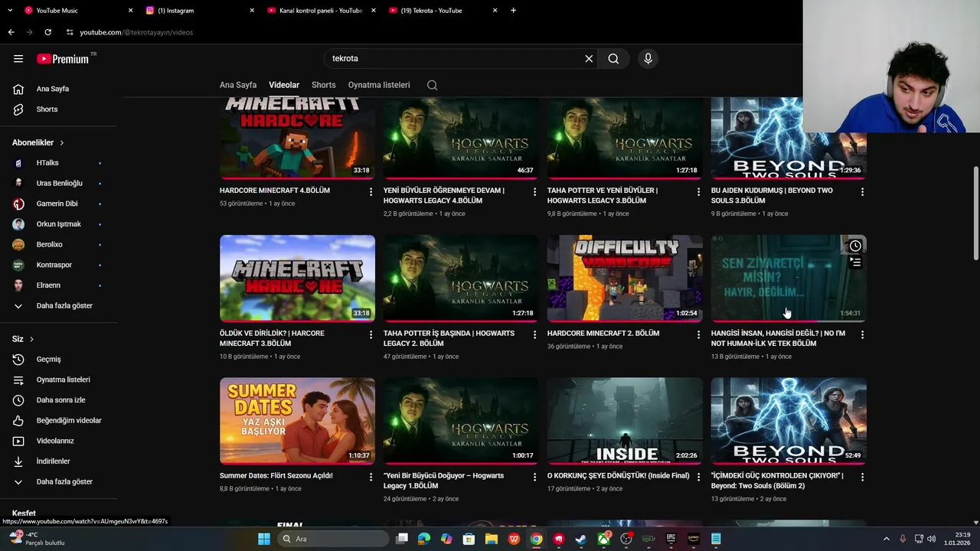Open options for Hogwarts Legacy 1.BÖLÜM

534,477
